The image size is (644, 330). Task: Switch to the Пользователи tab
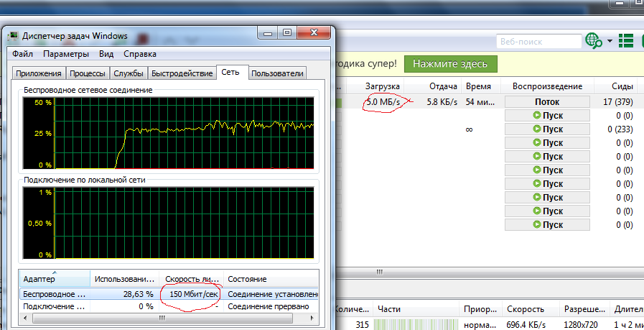278,73
